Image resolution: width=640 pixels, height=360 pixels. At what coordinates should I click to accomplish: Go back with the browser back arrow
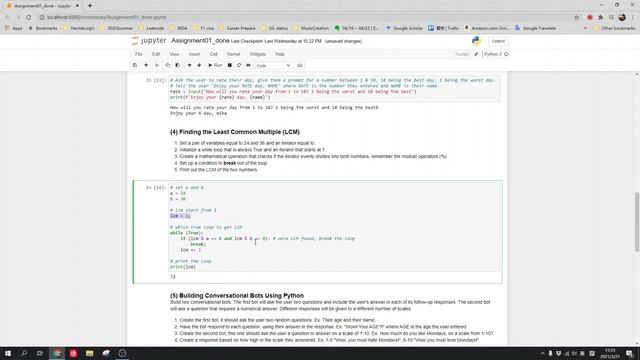[7, 17]
